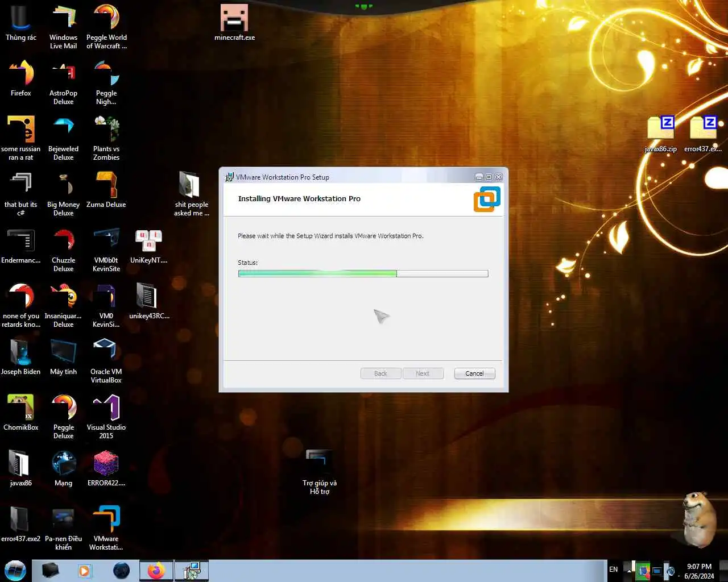
Task: Click the hamster desktop gadget
Action: (698, 520)
